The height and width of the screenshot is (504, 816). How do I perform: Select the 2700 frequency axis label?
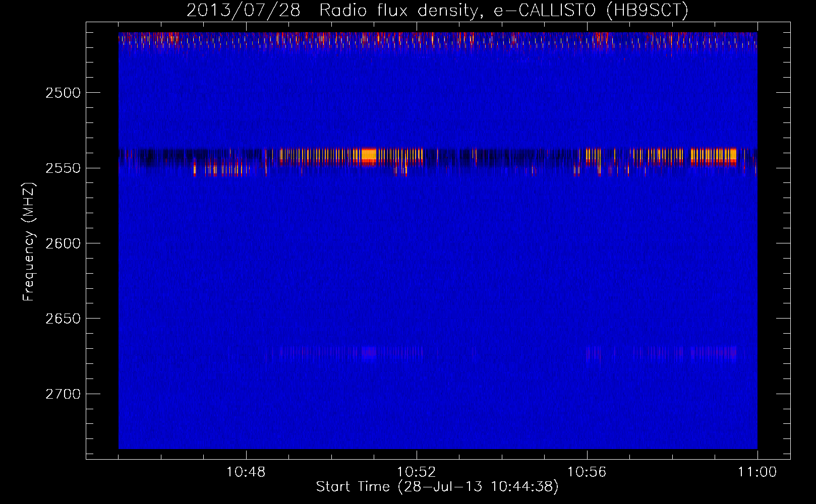coord(63,394)
